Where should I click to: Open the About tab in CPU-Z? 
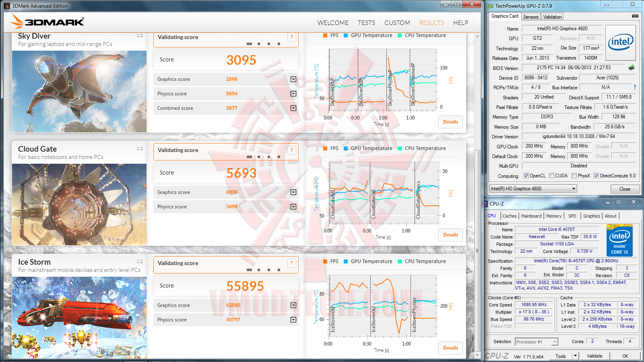(x=611, y=216)
